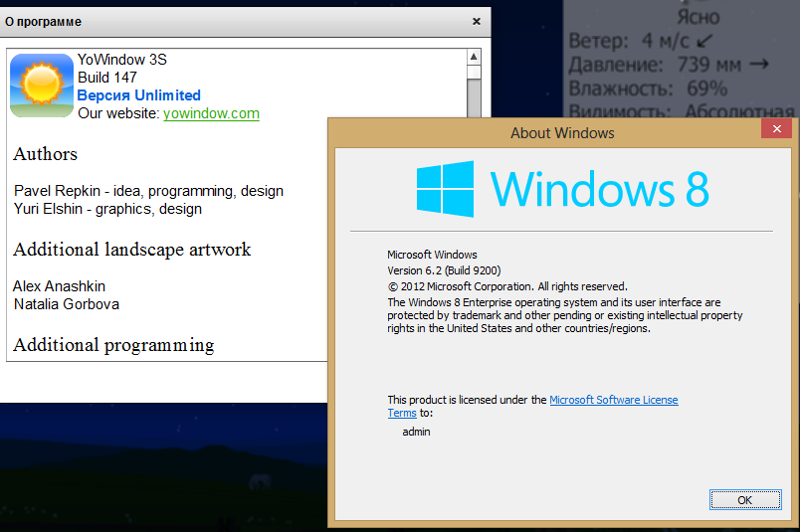Click the admin licensee name
The height and width of the screenshot is (532, 800).
pos(416,432)
